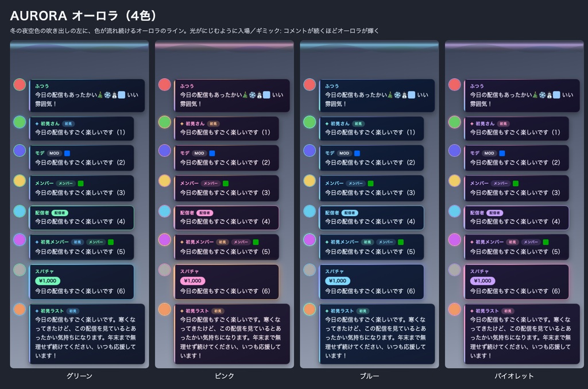
Task: Click the green 初見さん avatar in the バイオレット column
Action: tap(455, 122)
